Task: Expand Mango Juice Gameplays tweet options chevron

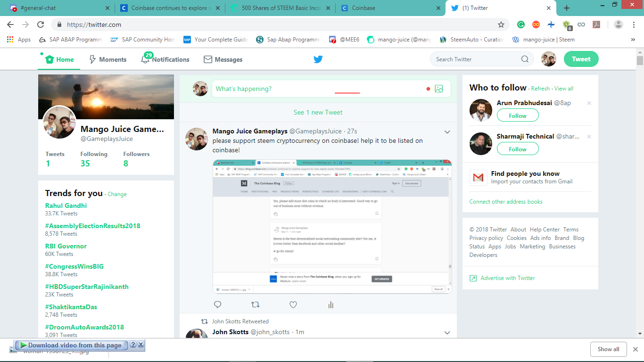Action: click(x=447, y=132)
